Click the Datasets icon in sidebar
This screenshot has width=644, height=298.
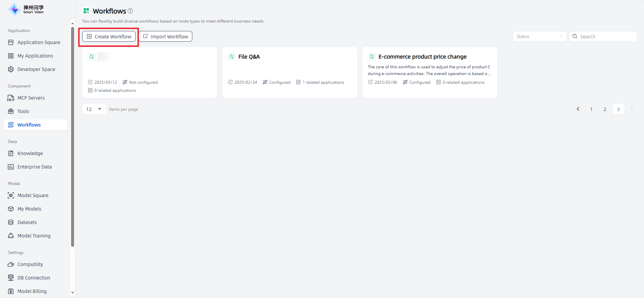pos(11,222)
